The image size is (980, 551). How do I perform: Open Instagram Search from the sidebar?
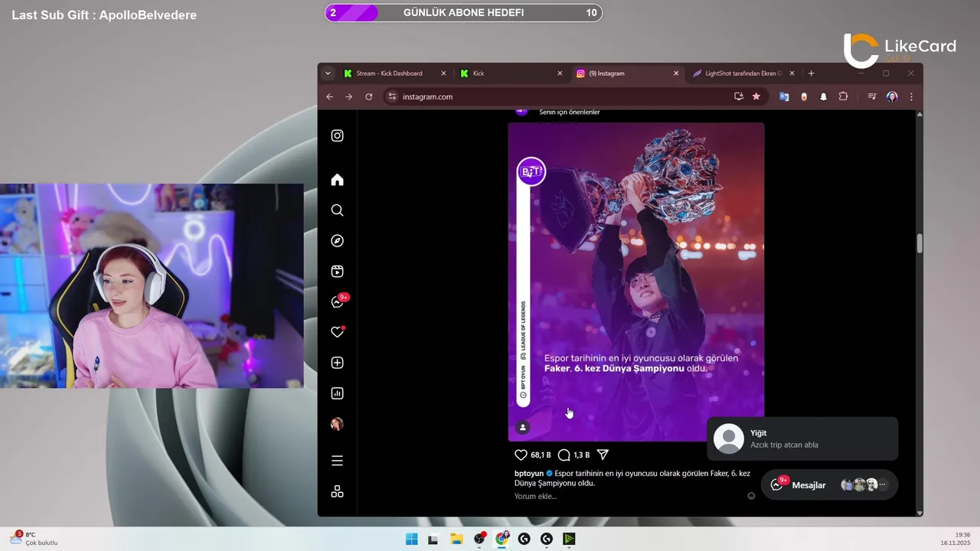point(337,210)
